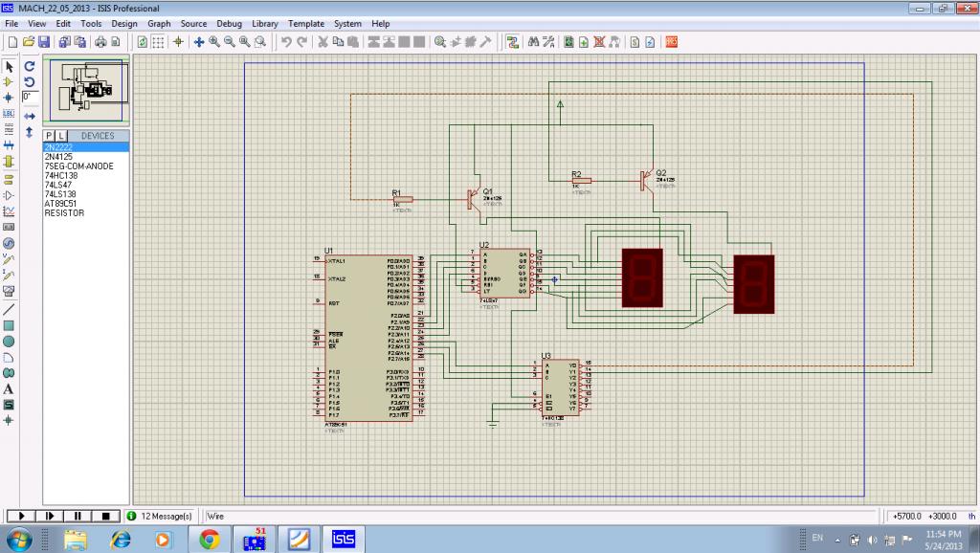980x553 pixels.
Task: Click the Junction dot mode icon
Action: pyautogui.click(x=10, y=98)
